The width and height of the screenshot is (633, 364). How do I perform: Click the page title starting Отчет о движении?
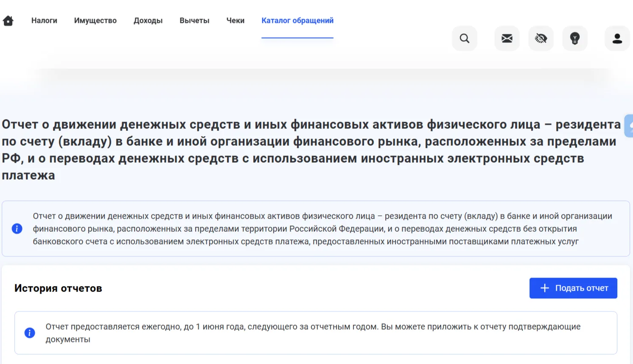[x=311, y=150]
